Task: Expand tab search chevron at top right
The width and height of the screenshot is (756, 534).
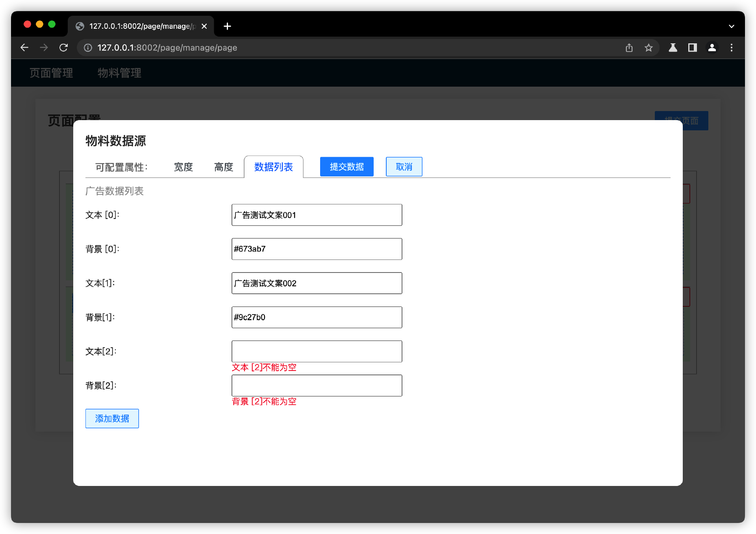Action: 732,26
